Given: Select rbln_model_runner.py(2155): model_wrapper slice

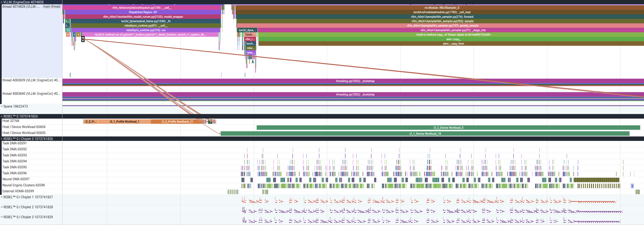Looking at the screenshot, I should [143, 17].
